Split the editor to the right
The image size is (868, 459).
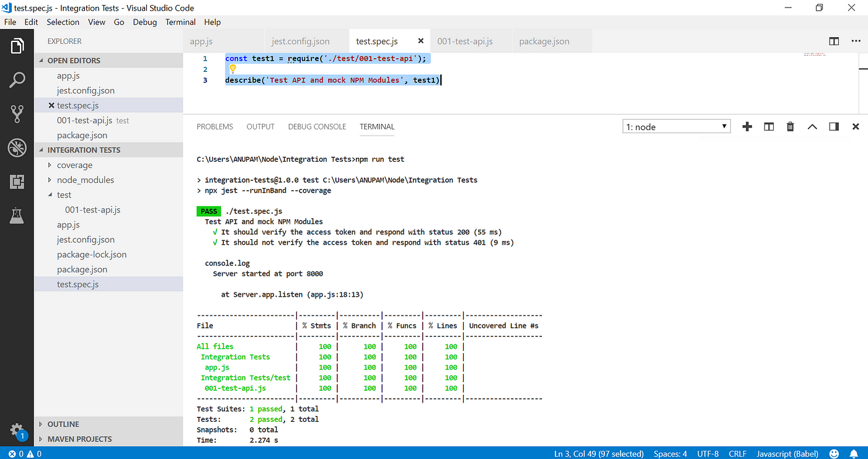(x=834, y=42)
